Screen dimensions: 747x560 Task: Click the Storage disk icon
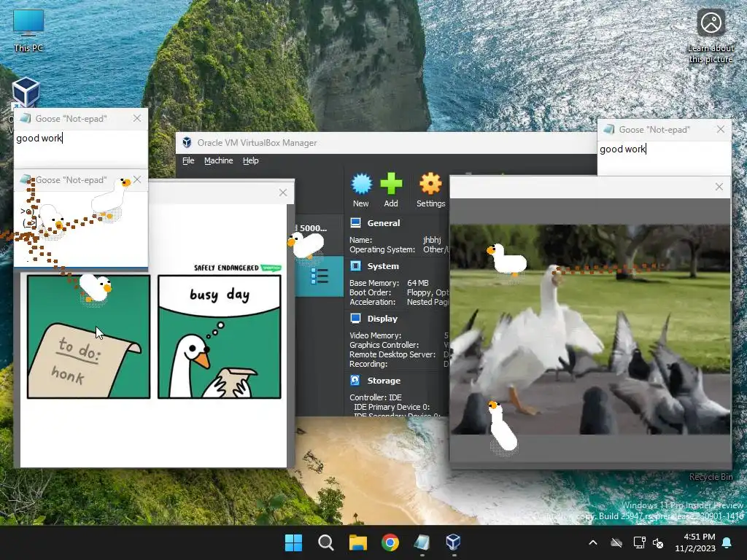pos(355,380)
